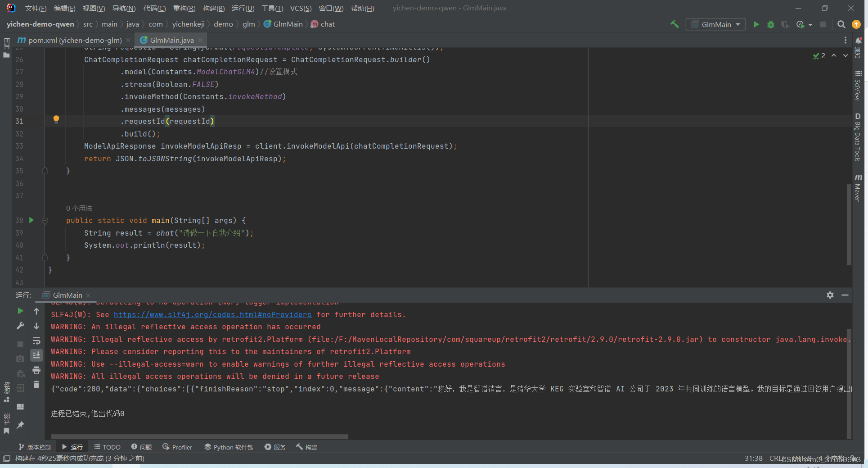
Task: Open the 构建 build tool window
Action: coord(307,447)
